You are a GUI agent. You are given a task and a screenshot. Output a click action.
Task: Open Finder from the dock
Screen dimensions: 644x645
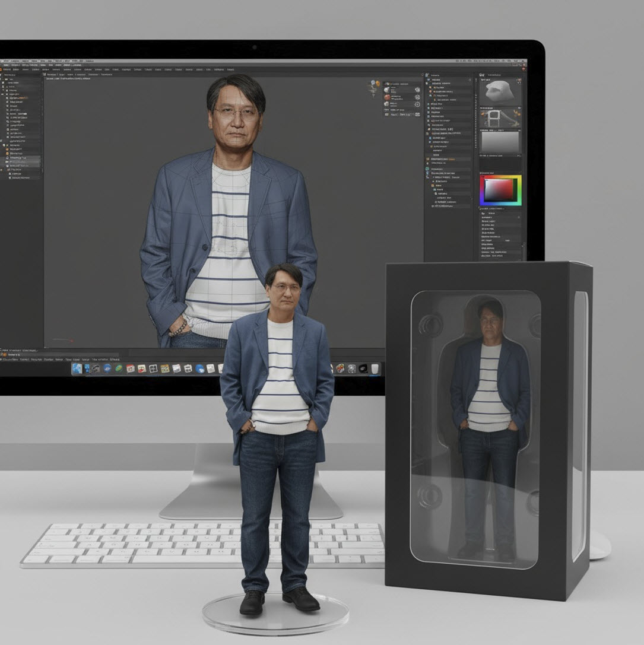(x=77, y=368)
